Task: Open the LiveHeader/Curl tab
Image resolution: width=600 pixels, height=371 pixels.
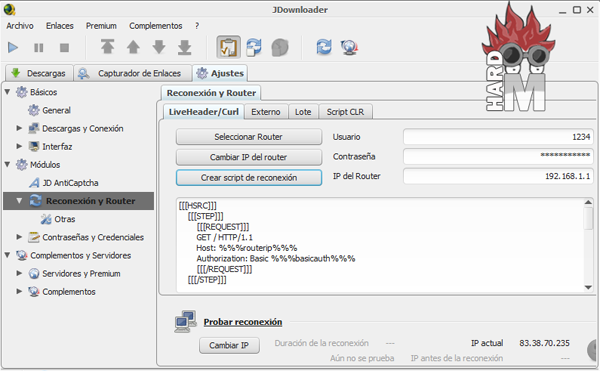Action: coord(204,112)
